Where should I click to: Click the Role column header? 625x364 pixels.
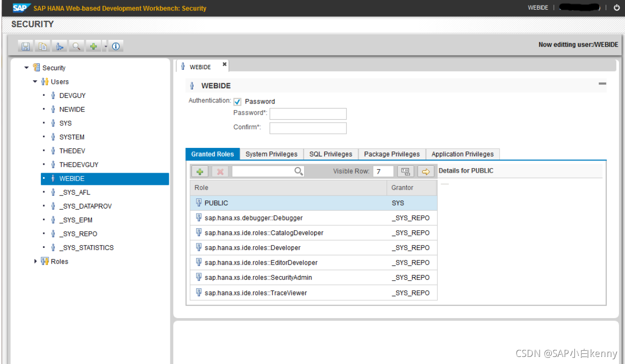pyautogui.click(x=289, y=188)
